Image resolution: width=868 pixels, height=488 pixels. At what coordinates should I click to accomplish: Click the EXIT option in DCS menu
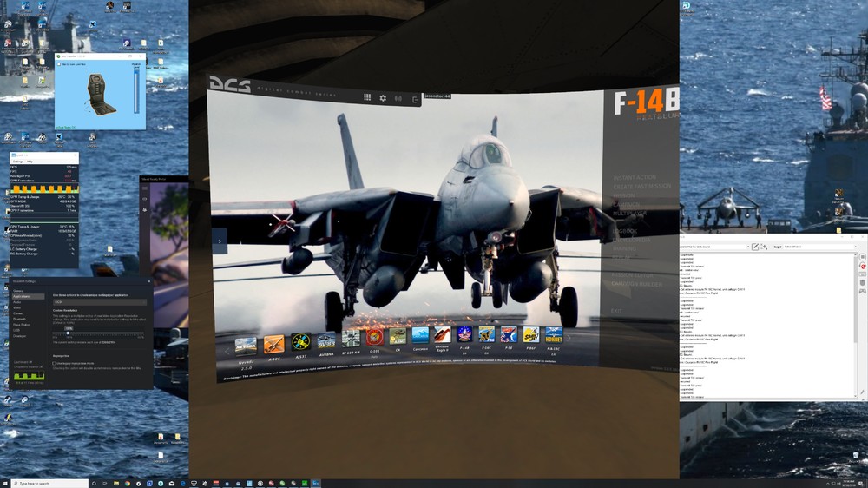pyautogui.click(x=616, y=311)
